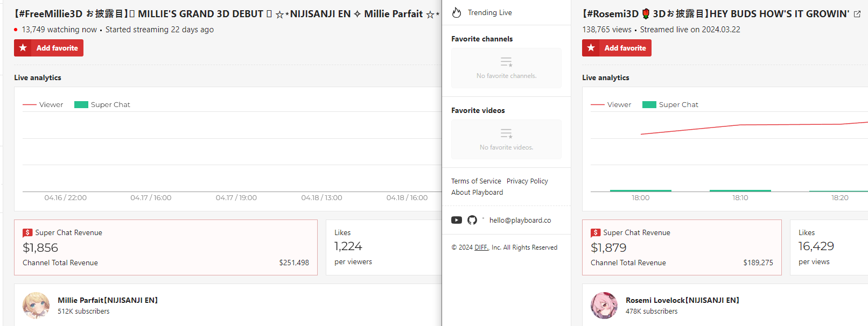Click the 04.17 / 19:00 axis label
868x326 pixels.
click(x=236, y=198)
